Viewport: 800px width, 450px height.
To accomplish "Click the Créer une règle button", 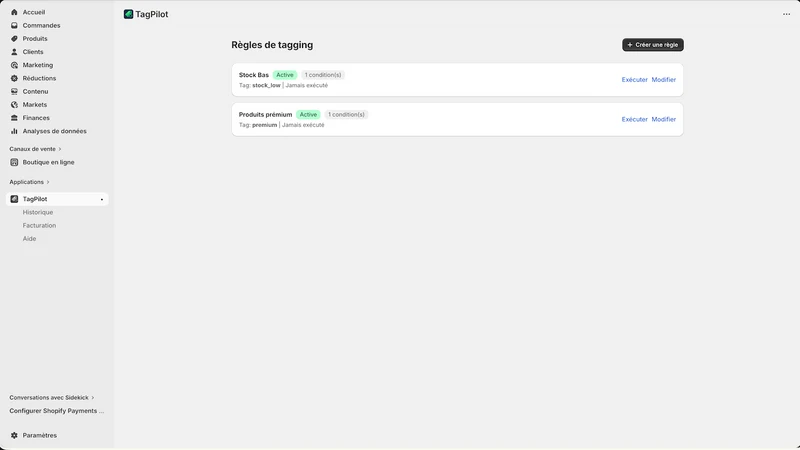I will [653, 45].
